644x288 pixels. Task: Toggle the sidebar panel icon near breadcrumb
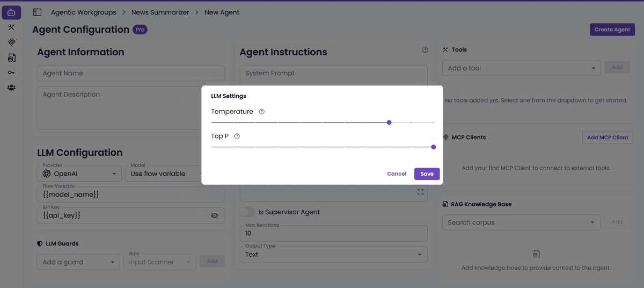(37, 12)
